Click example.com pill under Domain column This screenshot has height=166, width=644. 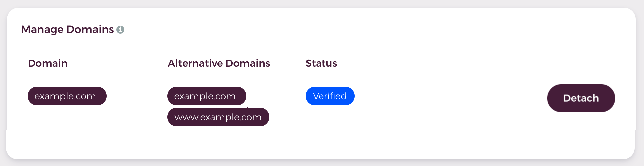pos(67,96)
